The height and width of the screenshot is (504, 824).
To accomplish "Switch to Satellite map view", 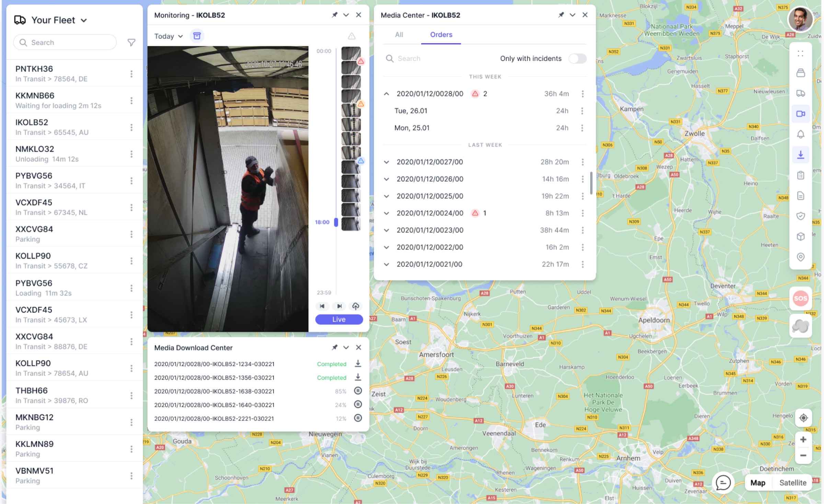I will pos(792,483).
